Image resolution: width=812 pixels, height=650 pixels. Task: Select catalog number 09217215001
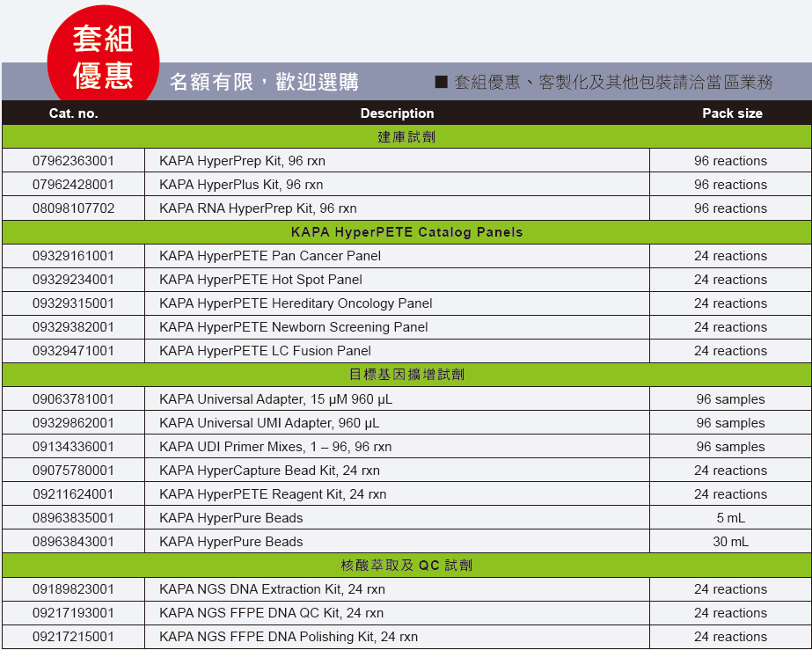pyautogui.click(x=73, y=637)
